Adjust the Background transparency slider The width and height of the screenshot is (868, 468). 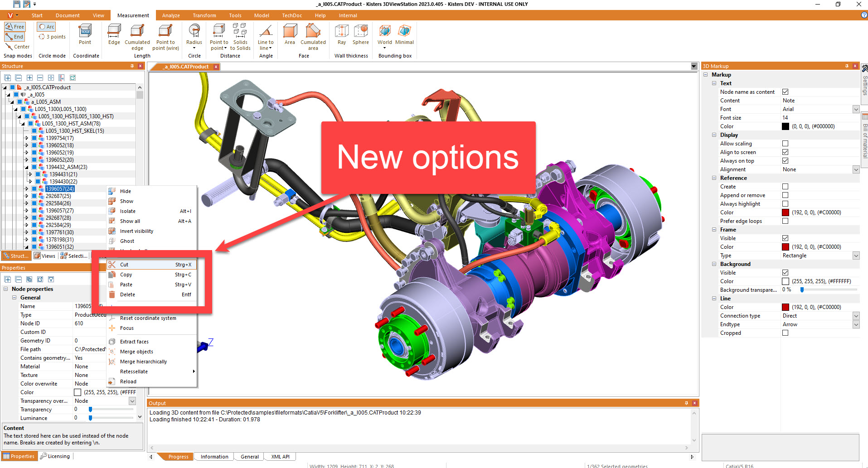point(802,289)
